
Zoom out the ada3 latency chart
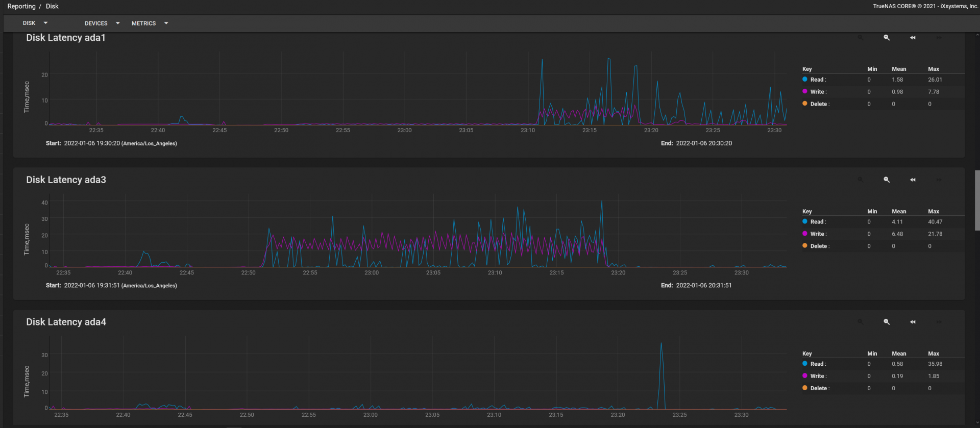point(887,180)
